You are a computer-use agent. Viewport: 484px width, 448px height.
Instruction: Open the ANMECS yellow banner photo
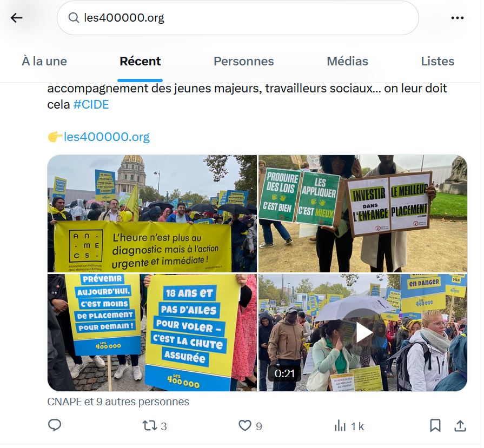click(152, 213)
